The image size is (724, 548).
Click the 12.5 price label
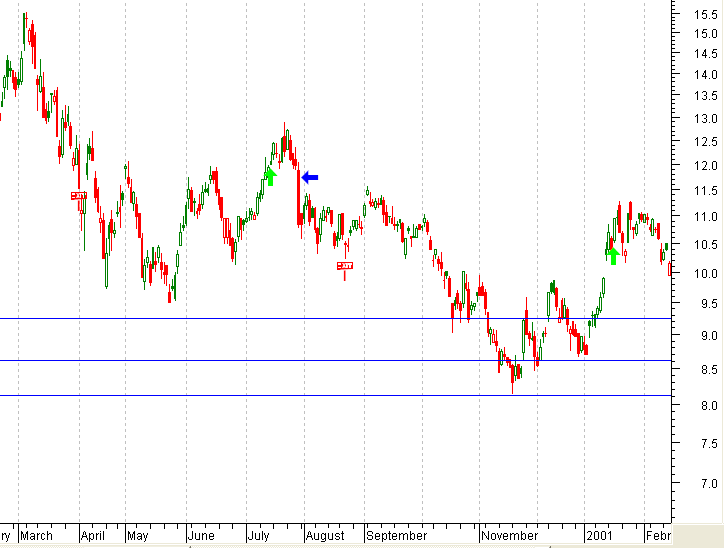706,142
